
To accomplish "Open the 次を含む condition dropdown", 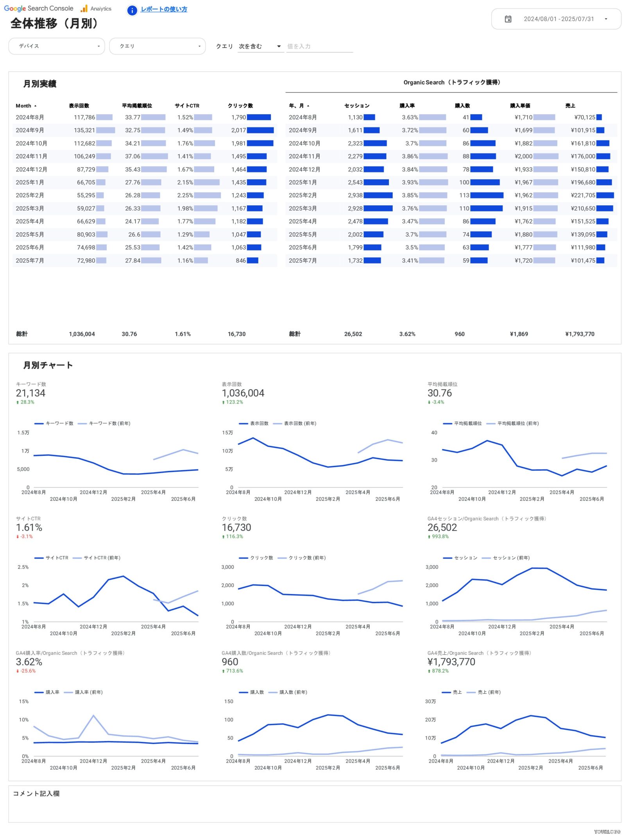I will pyautogui.click(x=260, y=47).
